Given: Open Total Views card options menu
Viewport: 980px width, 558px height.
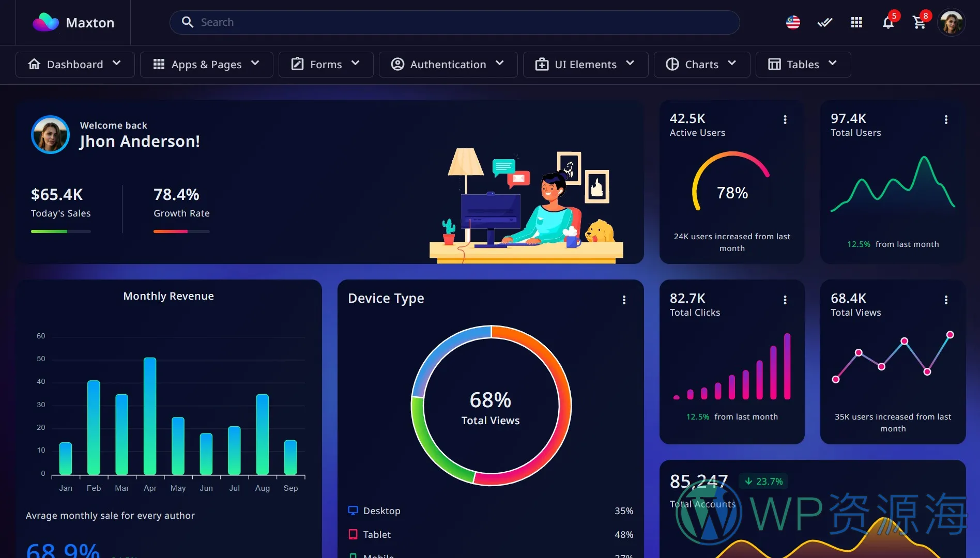Looking at the screenshot, I should (946, 300).
